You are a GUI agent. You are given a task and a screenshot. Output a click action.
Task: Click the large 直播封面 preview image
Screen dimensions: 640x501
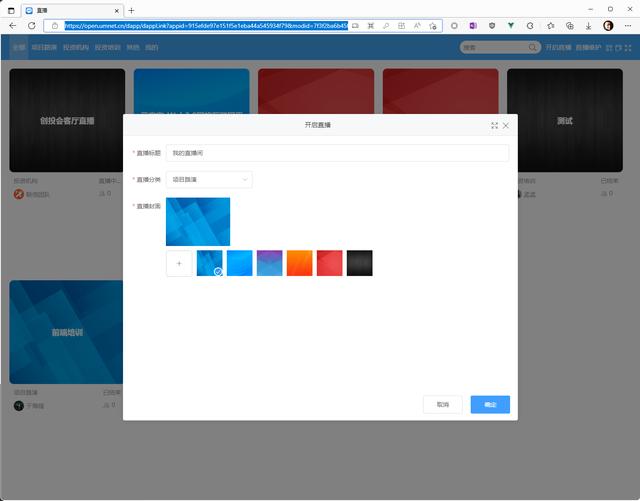(198, 222)
